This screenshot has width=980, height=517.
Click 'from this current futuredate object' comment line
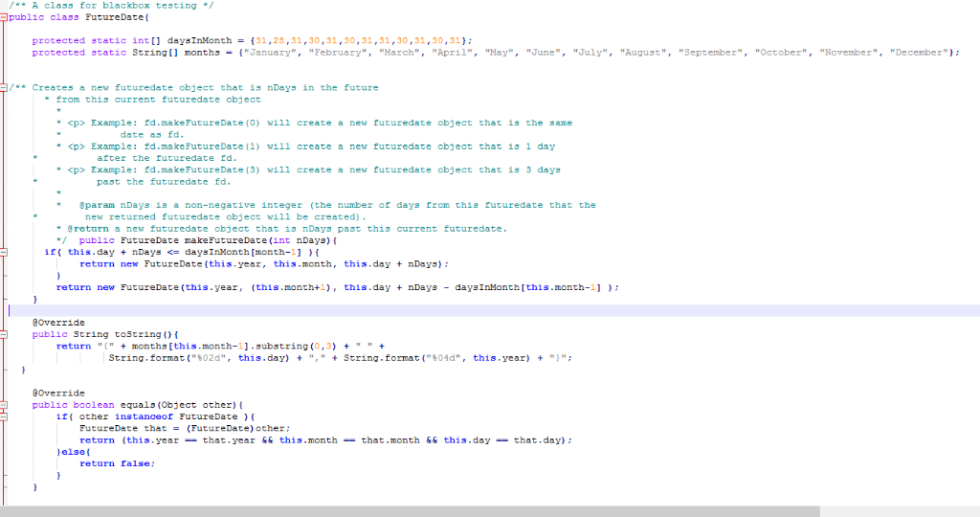pyautogui.click(x=158, y=100)
